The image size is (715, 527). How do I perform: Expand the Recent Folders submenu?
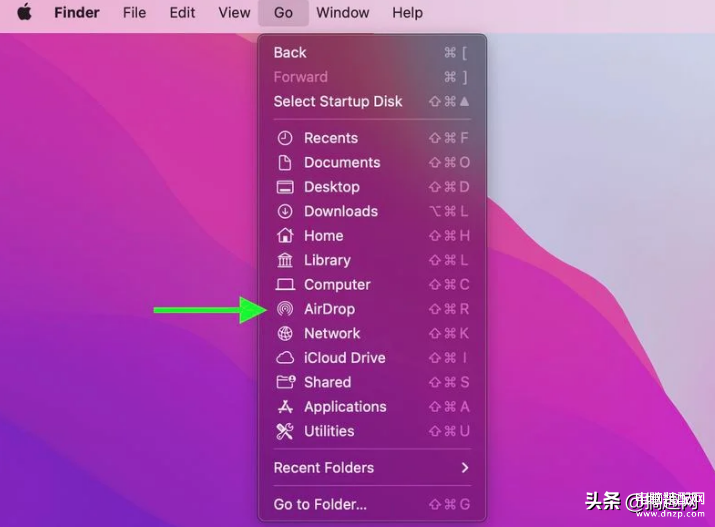pyautogui.click(x=371, y=468)
